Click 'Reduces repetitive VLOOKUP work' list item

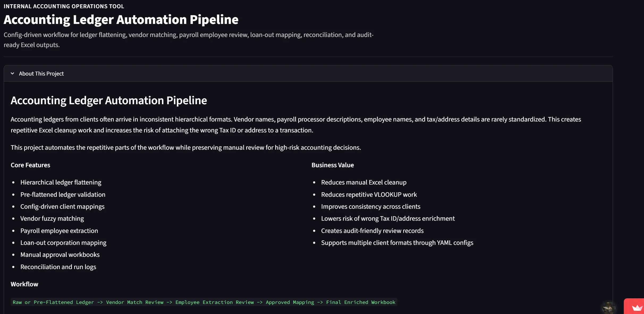point(369,194)
